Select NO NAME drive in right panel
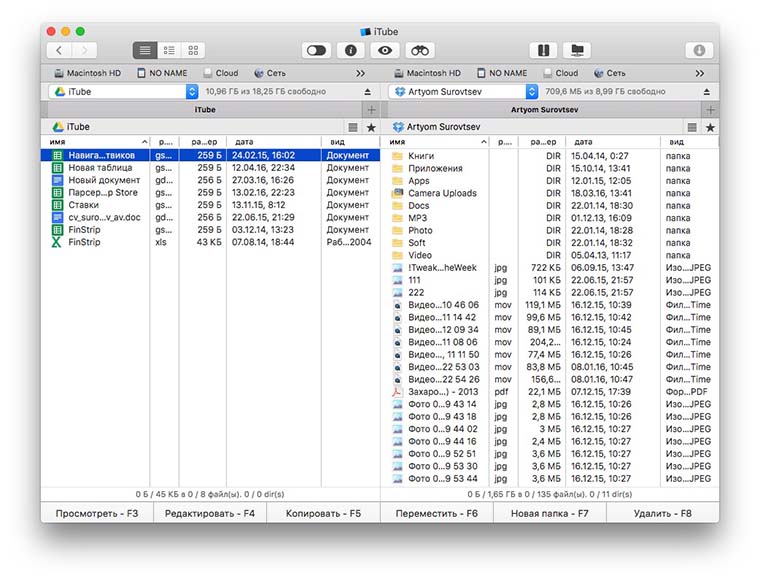Screen dimensions: 760x581 tap(502, 73)
